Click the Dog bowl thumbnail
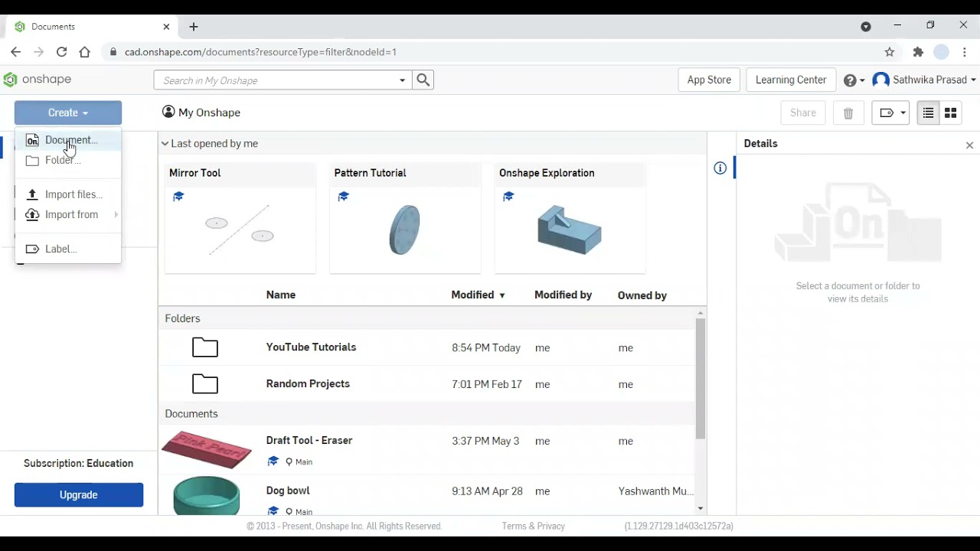 [207, 495]
